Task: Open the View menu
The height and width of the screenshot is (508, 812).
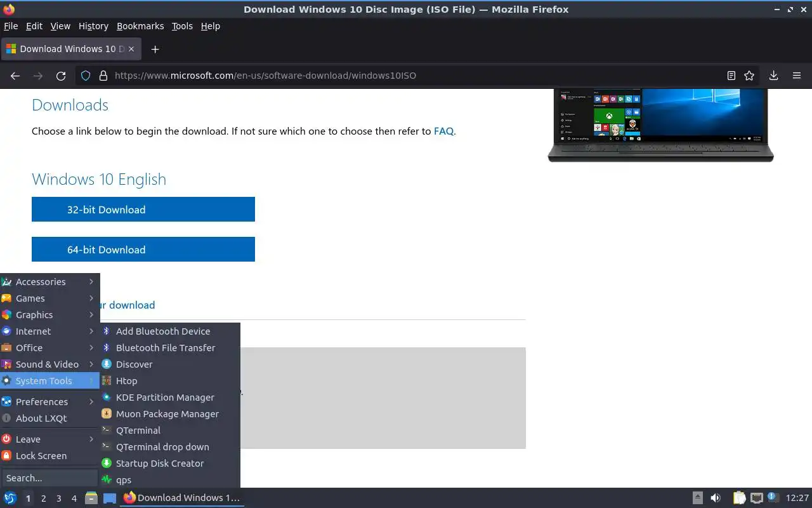Action: pyautogui.click(x=60, y=26)
